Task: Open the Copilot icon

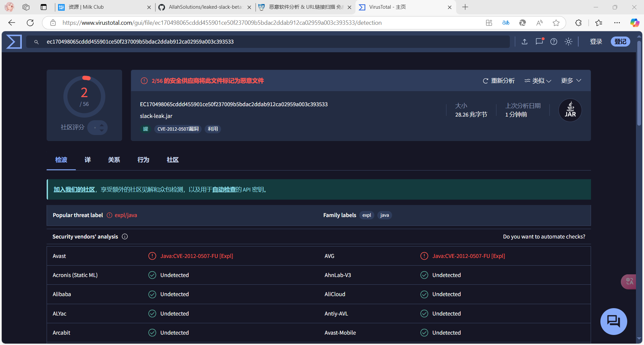Action: click(635, 22)
